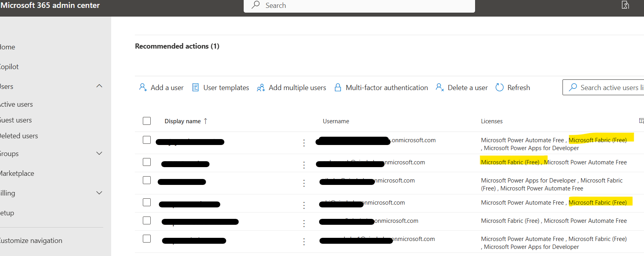Expand the Billing navigation section
Screen dimensions: 644x256
[99, 193]
